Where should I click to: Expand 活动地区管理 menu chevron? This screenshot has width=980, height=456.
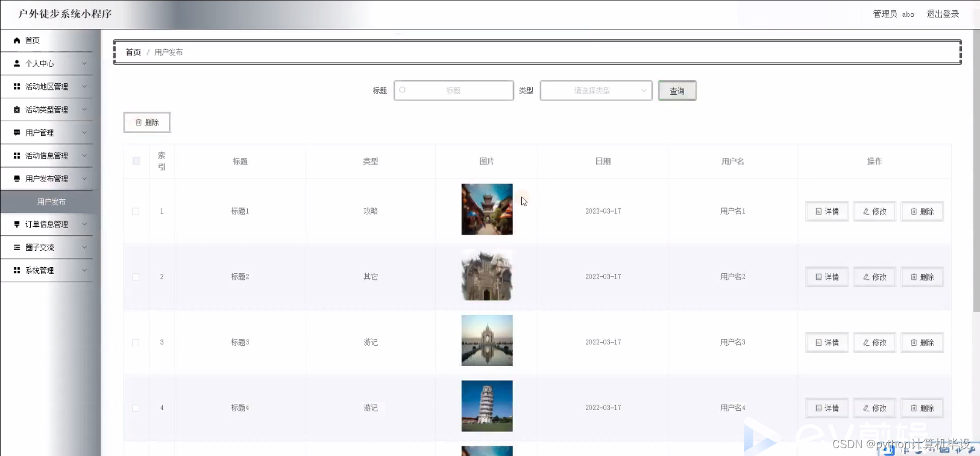[84, 86]
